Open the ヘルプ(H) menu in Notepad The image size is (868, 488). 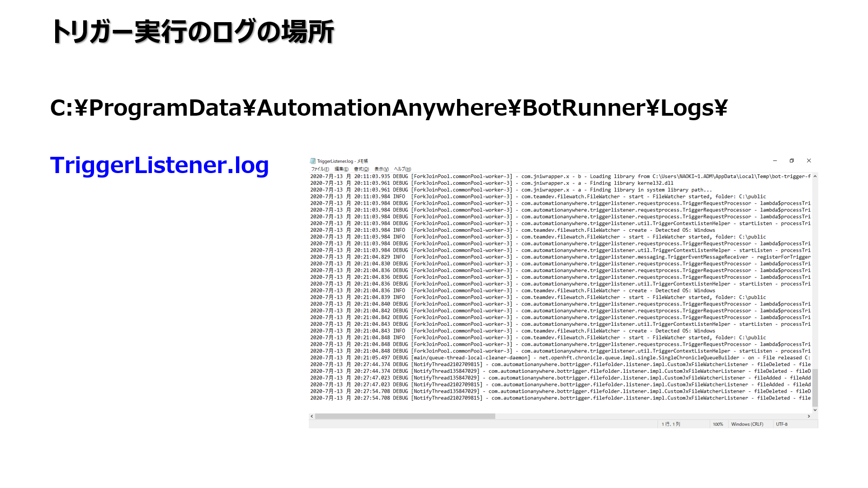402,169
